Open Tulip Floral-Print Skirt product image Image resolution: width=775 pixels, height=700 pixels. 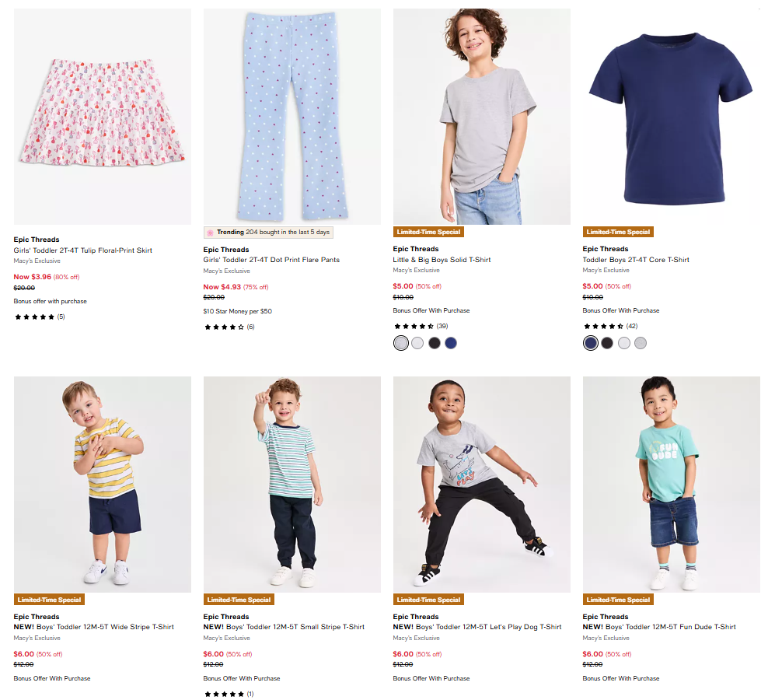[103, 117]
